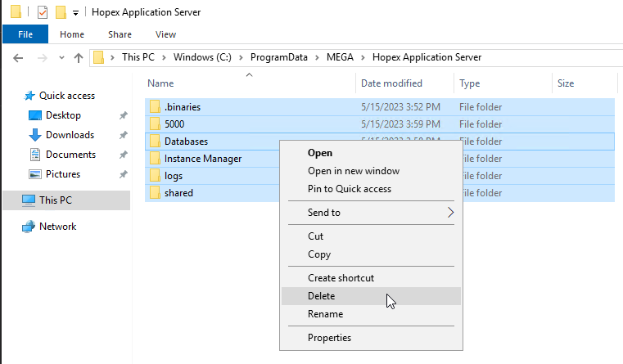Open Desktop in the navigation pane
Screen dimensions: 623x364
tap(63, 115)
